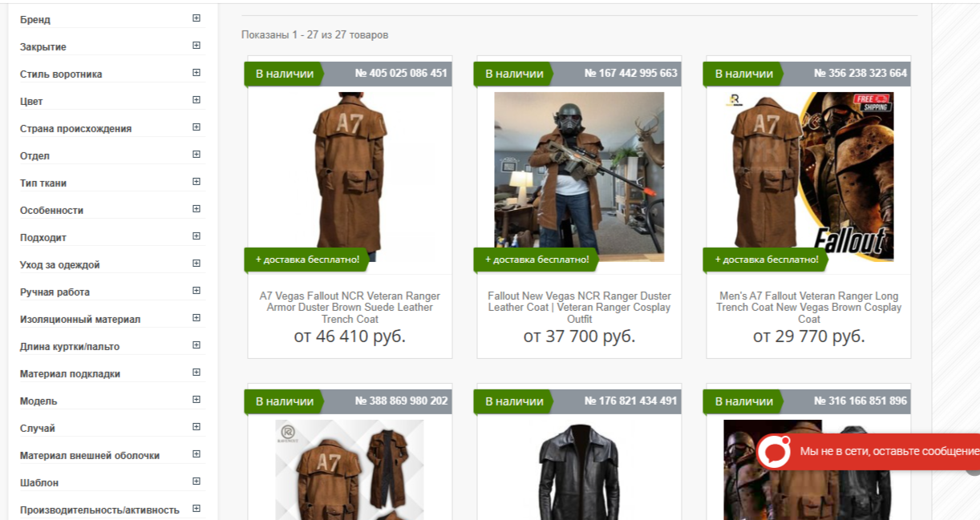Click the masked ranger cosplay photo
Viewport: 980px width, 520px height.
pos(579,177)
